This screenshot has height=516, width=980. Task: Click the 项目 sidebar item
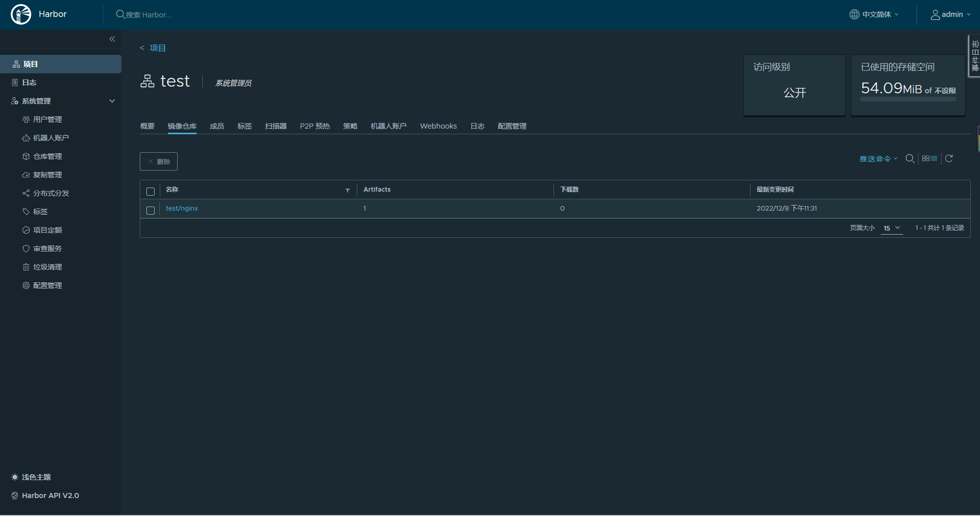point(60,64)
